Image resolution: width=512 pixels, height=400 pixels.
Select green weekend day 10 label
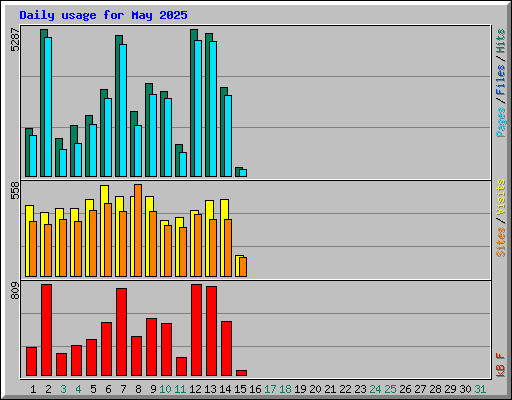click(165, 389)
